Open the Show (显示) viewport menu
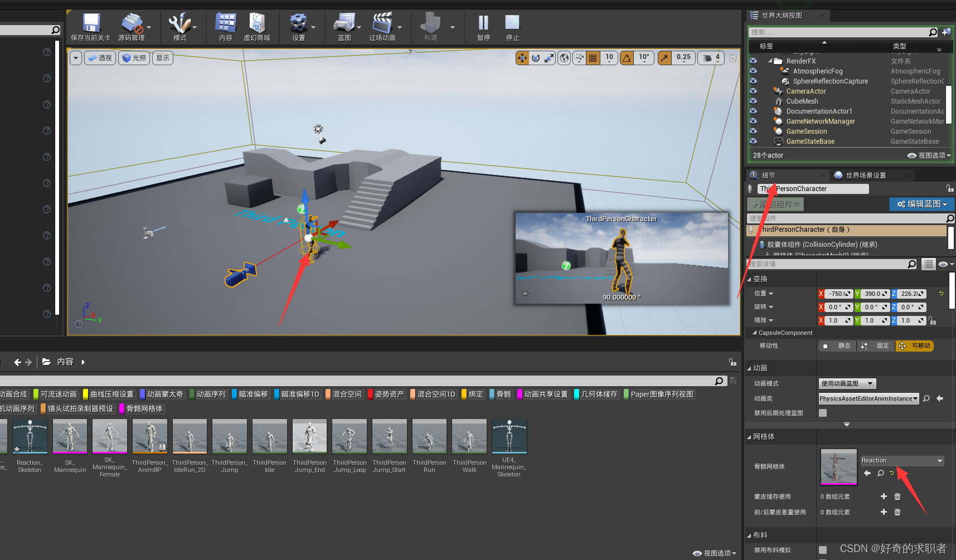The image size is (956, 560). pos(162,58)
